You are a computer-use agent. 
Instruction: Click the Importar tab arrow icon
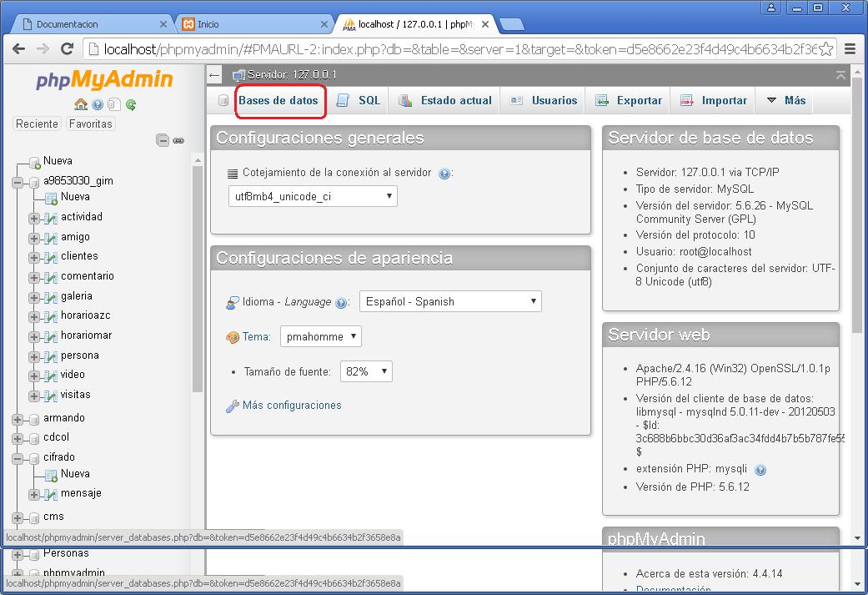click(x=686, y=100)
